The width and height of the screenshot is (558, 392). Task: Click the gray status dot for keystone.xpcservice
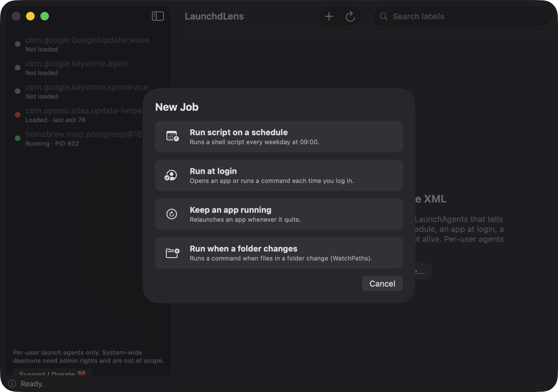pyautogui.click(x=18, y=91)
